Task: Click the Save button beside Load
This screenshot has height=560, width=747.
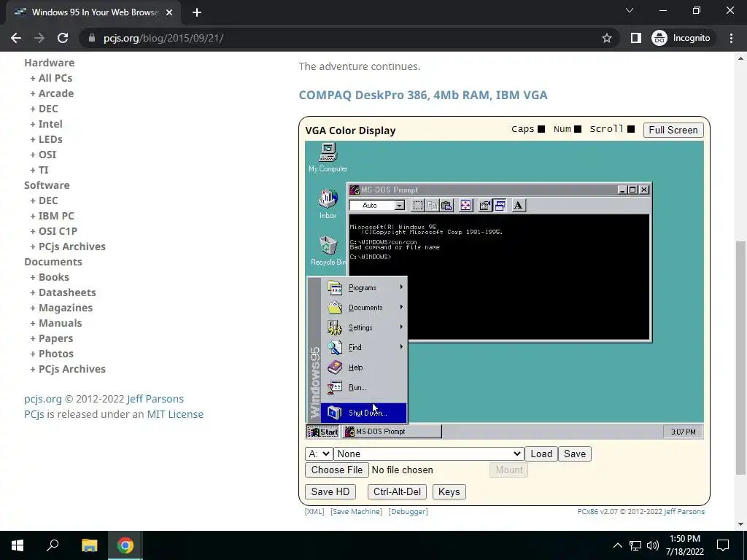Action: (x=575, y=454)
